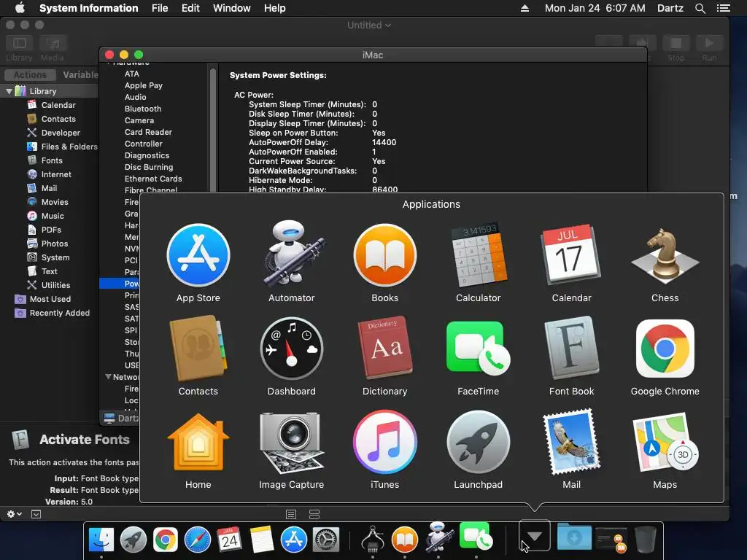Switch to the Actions tab in Automator
The width and height of the screenshot is (747, 560).
click(x=30, y=75)
